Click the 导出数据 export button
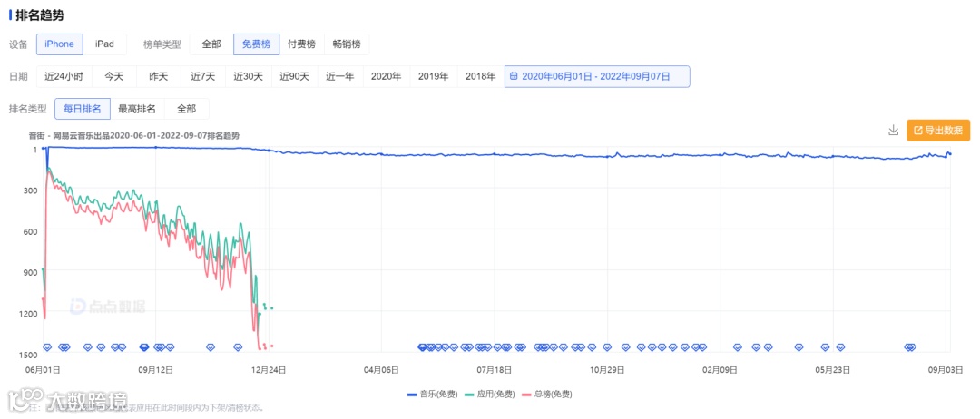This screenshot has height=419, width=980. point(938,131)
